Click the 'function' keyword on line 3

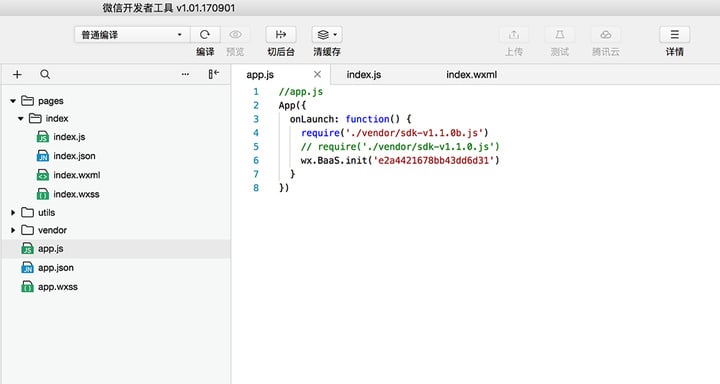pyautogui.click(x=367, y=119)
